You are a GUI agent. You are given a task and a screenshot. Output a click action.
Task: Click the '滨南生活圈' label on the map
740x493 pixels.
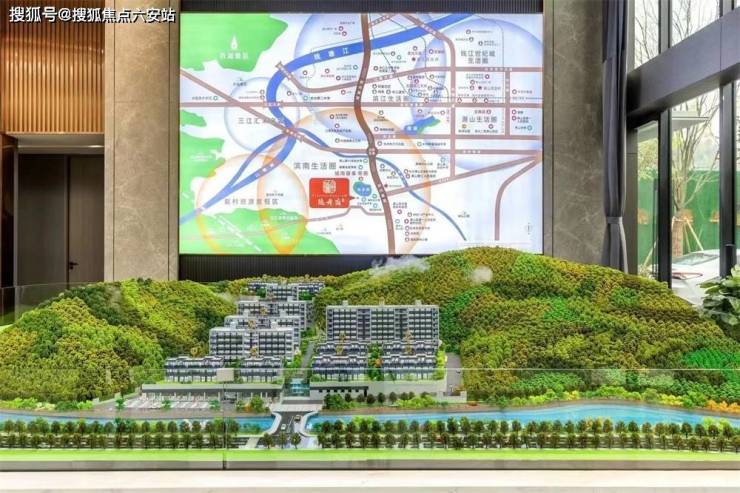point(315,167)
